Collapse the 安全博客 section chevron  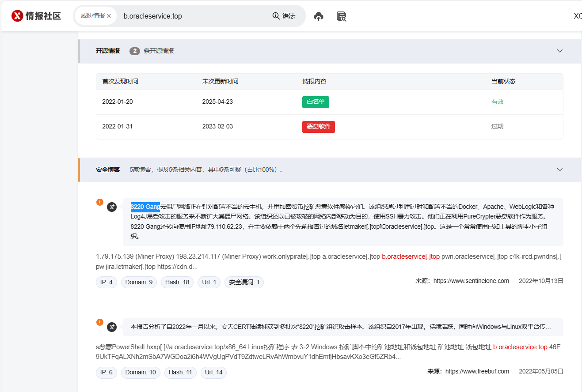(560, 170)
